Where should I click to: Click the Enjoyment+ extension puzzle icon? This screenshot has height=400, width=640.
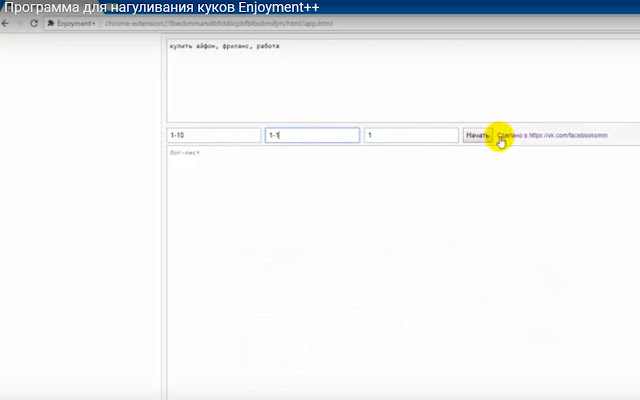(51, 23)
